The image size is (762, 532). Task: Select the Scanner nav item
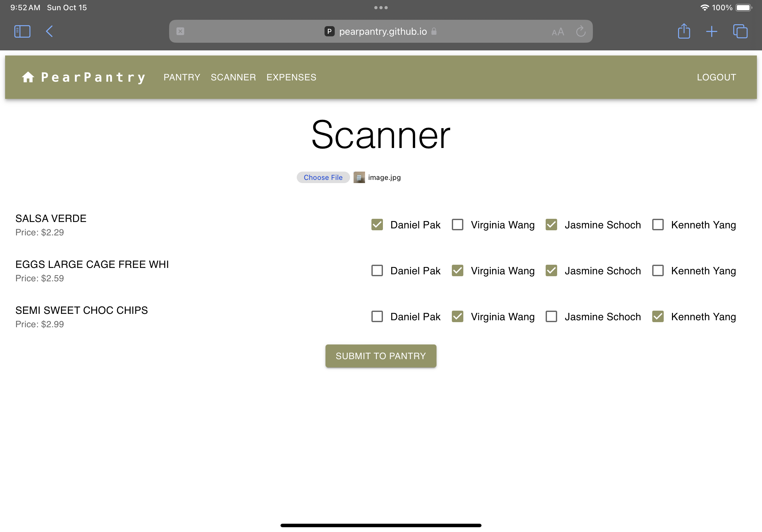coord(233,77)
